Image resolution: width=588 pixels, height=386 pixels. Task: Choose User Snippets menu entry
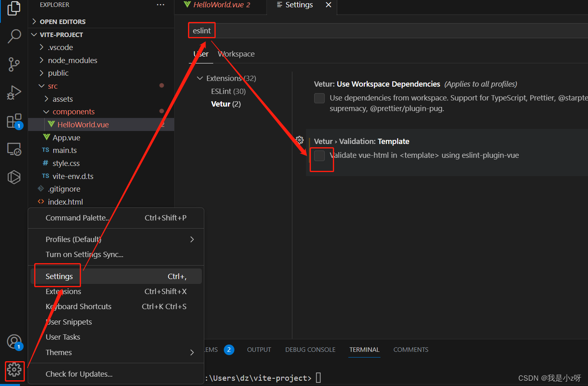pos(116,322)
